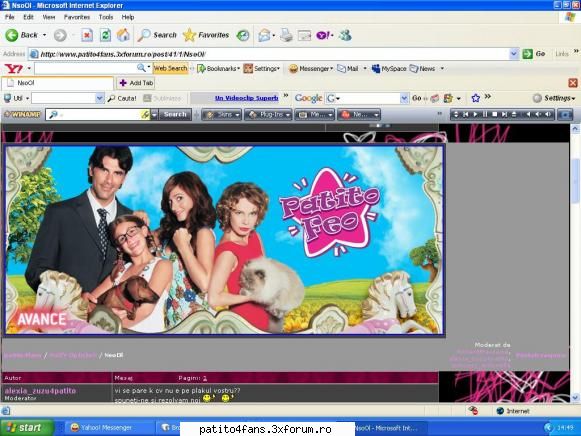Open the Search magnifier in IE toolbar
The width and height of the screenshot is (581, 436).
click(x=157, y=35)
